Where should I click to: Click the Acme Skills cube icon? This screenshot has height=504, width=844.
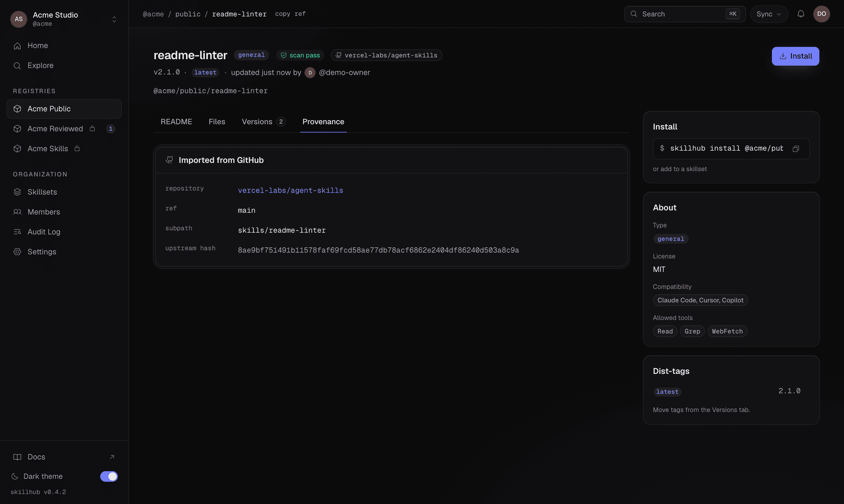17,149
